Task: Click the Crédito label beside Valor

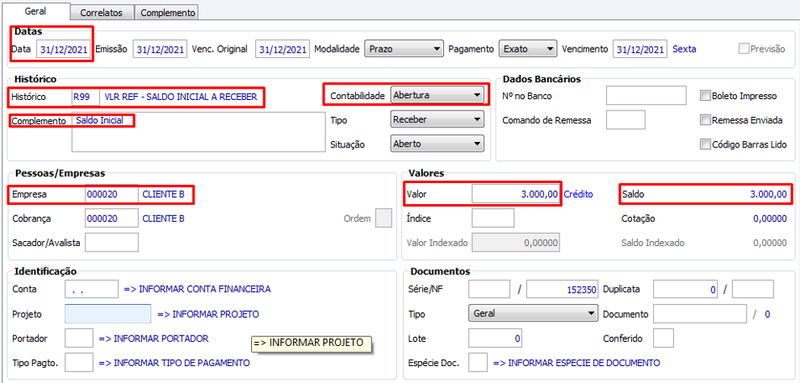Action: 578,194
